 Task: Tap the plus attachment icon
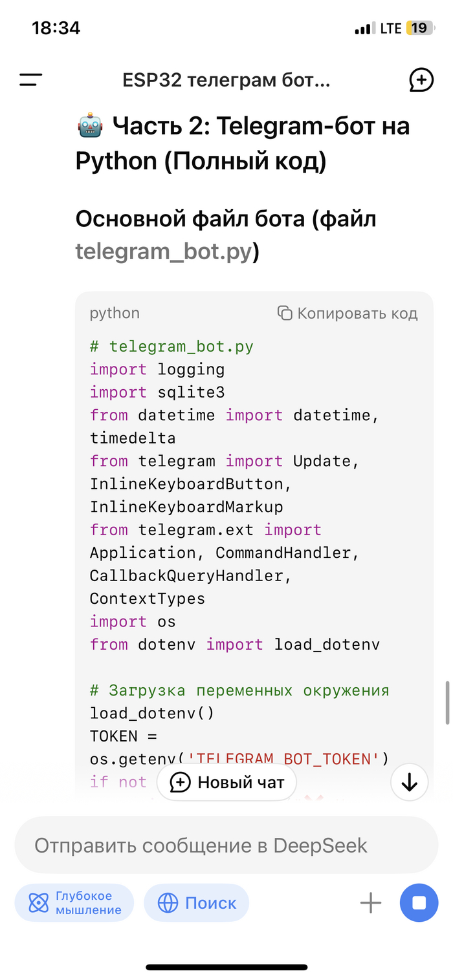point(371,902)
